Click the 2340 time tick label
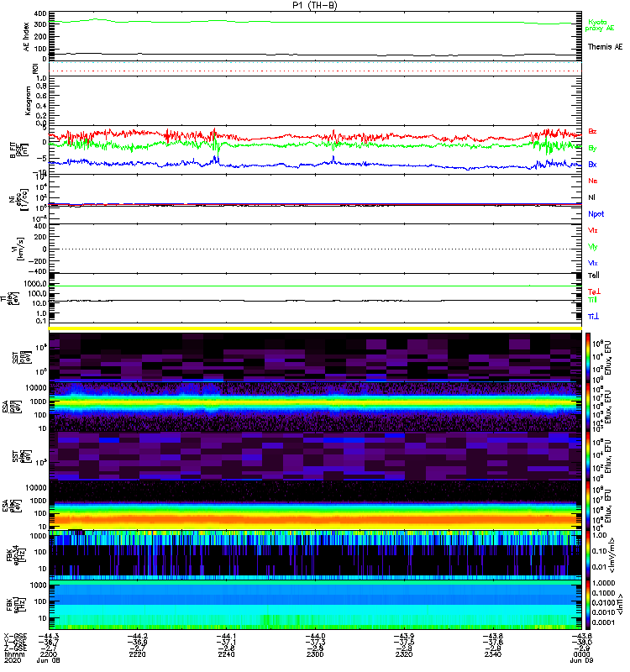 tap(492, 654)
